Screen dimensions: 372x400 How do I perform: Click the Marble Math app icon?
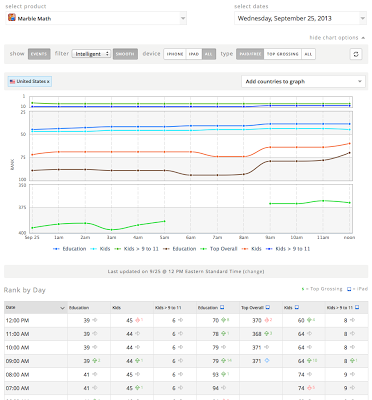(x=12, y=17)
